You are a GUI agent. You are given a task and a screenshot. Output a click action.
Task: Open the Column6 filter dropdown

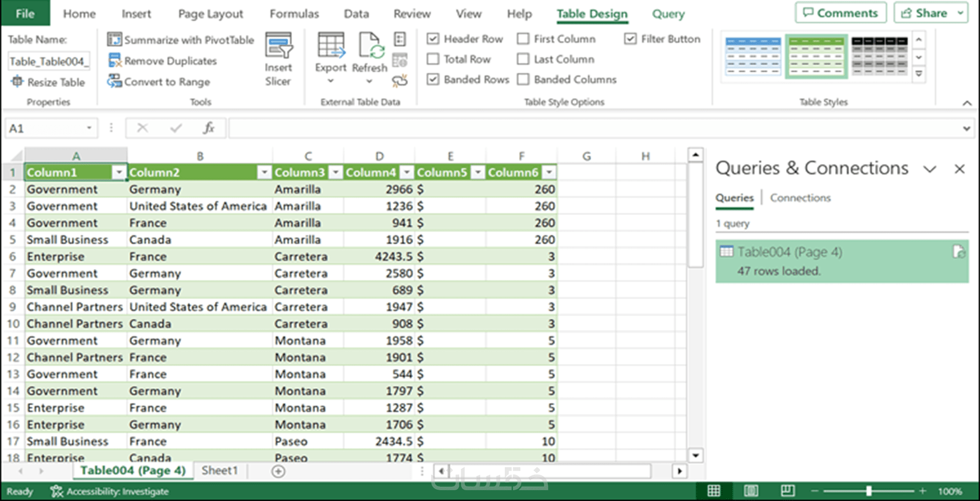tap(549, 173)
